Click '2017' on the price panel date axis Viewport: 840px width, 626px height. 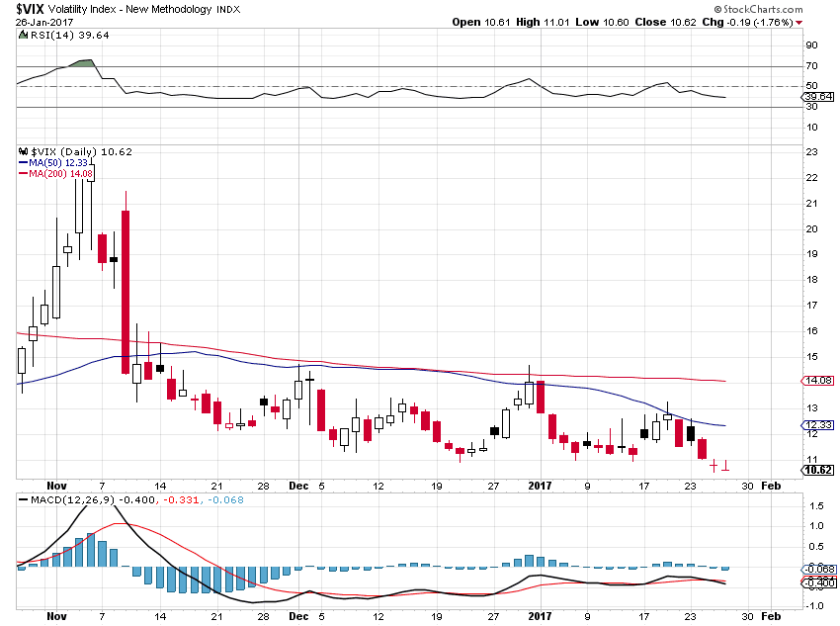point(540,486)
